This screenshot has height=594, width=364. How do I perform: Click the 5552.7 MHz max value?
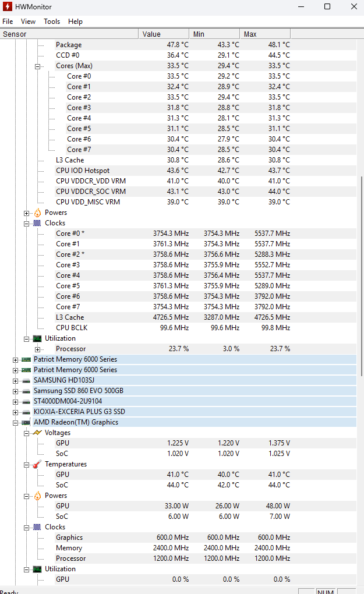click(272, 265)
